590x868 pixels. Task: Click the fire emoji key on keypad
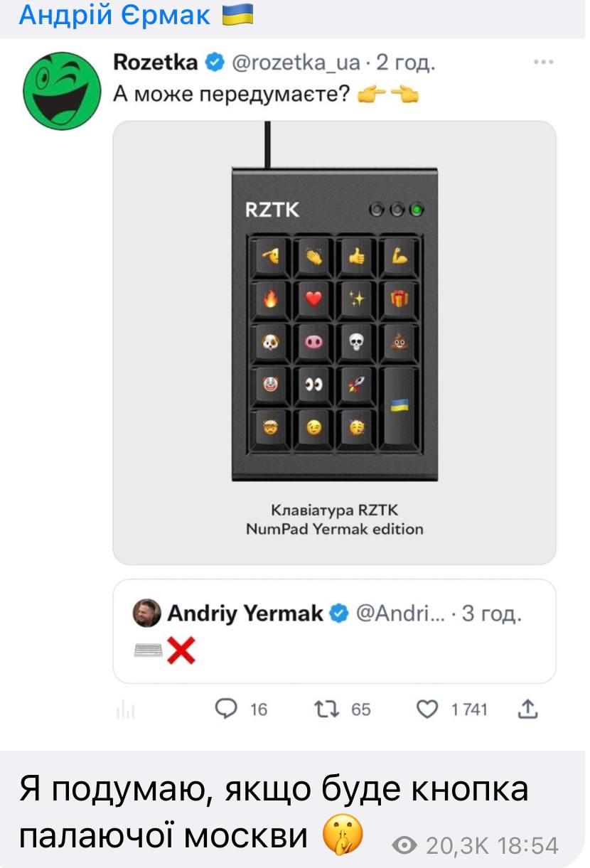click(270, 300)
